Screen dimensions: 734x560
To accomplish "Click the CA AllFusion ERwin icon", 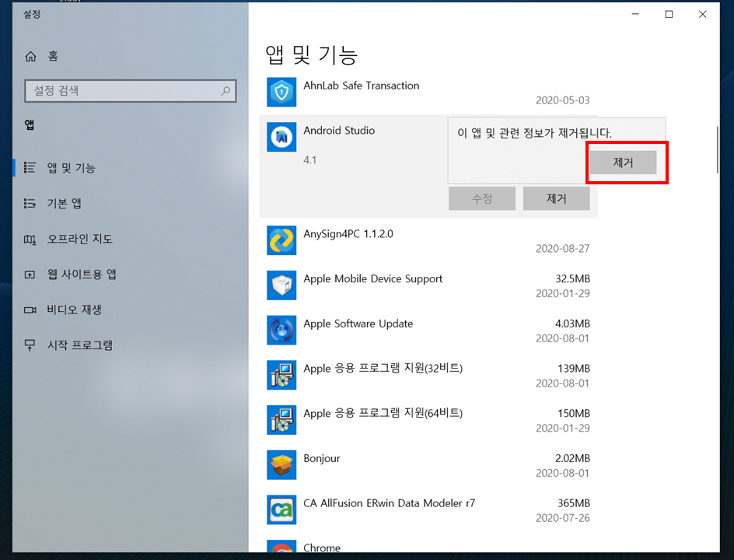I will (x=281, y=510).
